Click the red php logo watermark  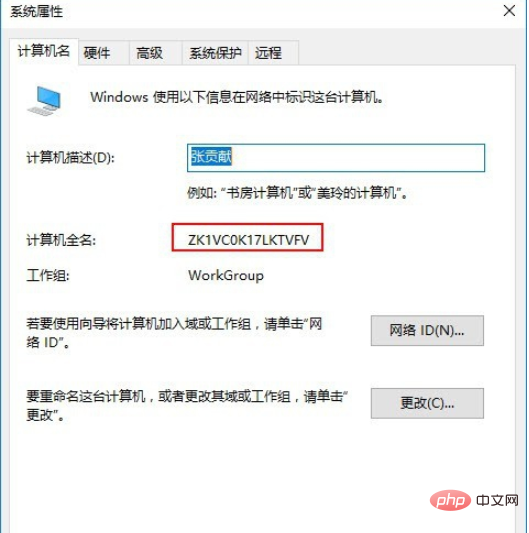[450, 500]
